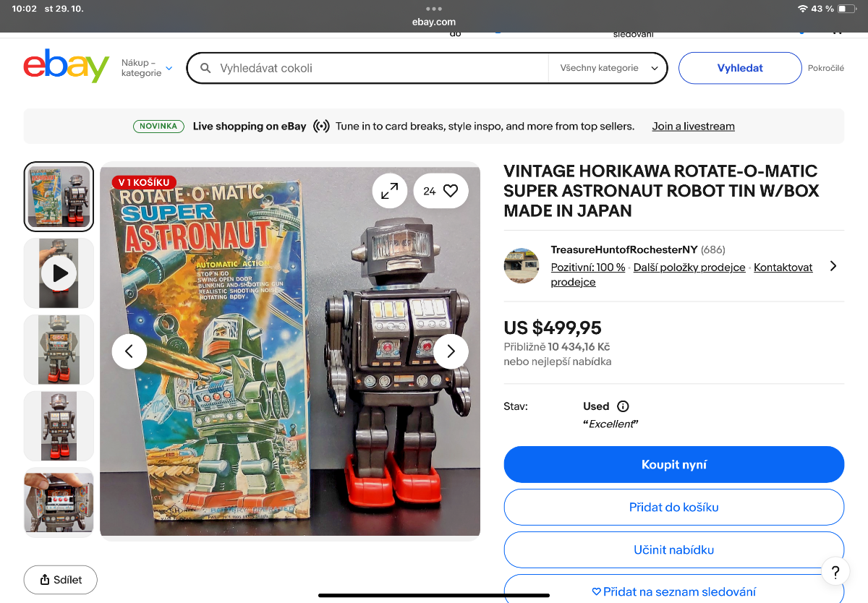Select the open-chest robot thumbnail
This screenshot has width=868, height=603.
[x=59, y=502]
